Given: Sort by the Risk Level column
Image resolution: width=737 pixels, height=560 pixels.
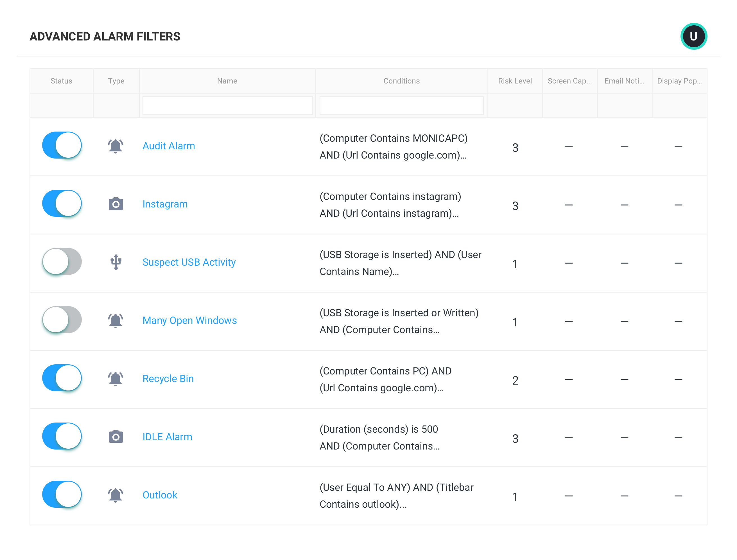Looking at the screenshot, I should (515, 81).
